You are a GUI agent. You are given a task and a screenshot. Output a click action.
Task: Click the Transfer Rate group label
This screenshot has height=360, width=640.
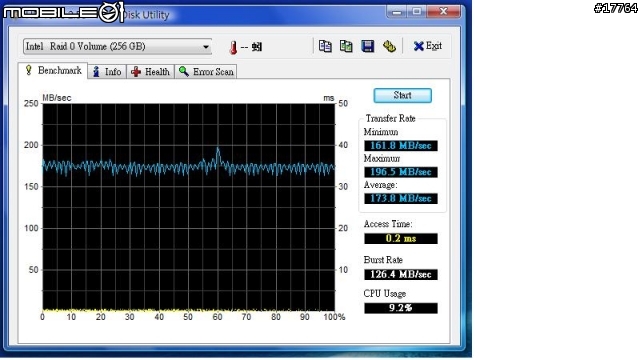391,118
